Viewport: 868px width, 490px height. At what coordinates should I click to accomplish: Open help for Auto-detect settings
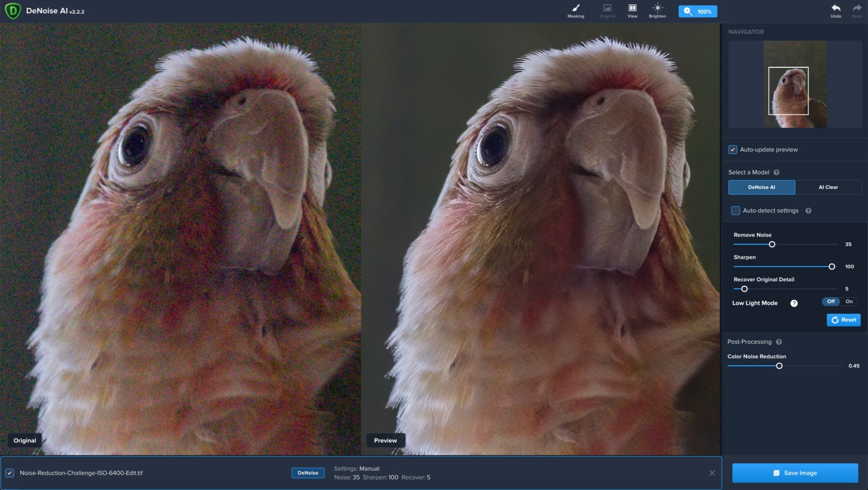pos(808,211)
